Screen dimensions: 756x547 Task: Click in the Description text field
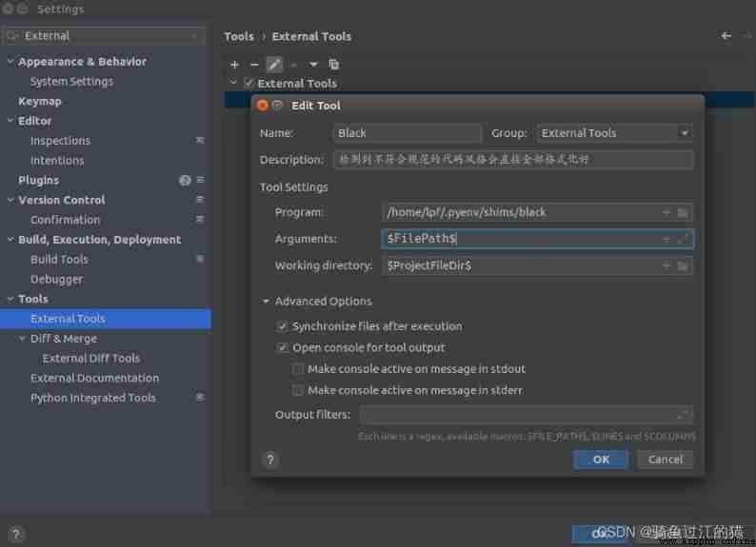[513, 160]
